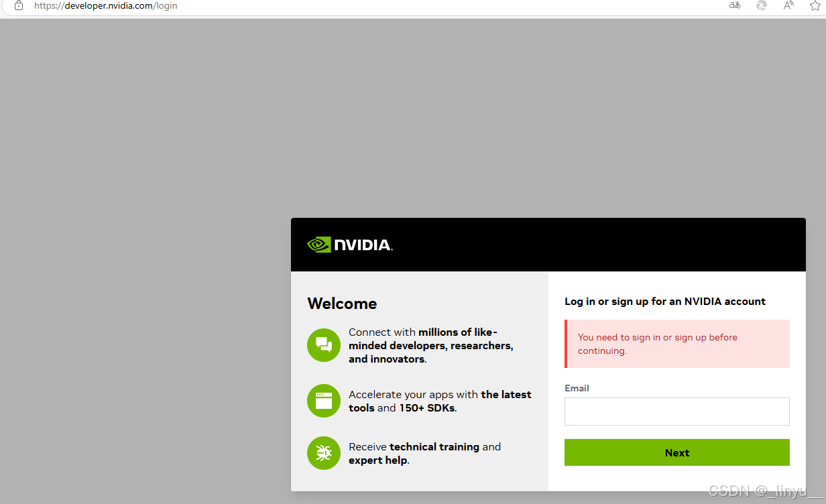Click "Log in or sign up" heading
This screenshot has height=504, width=826.
point(665,302)
